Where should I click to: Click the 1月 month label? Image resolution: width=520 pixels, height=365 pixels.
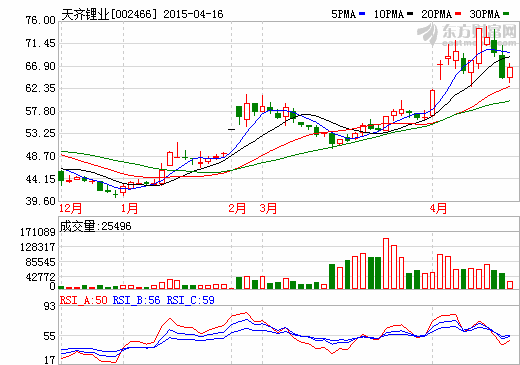(x=129, y=209)
